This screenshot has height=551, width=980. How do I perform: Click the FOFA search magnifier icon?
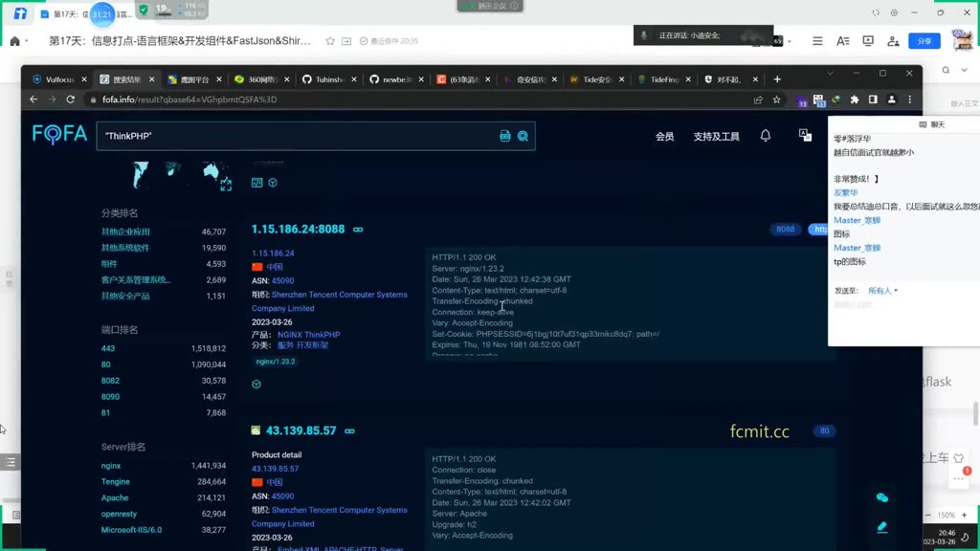[x=523, y=136]
